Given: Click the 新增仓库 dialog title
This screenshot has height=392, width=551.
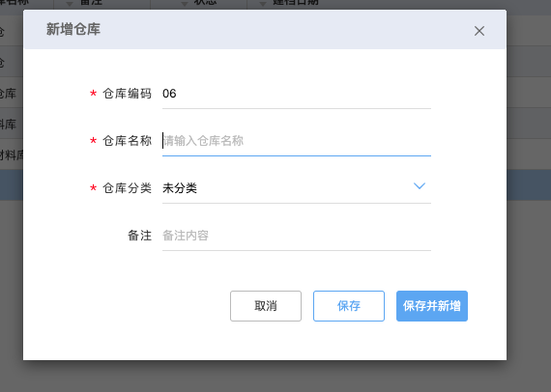Looking at the screenshot, I should tap(73, 29).
